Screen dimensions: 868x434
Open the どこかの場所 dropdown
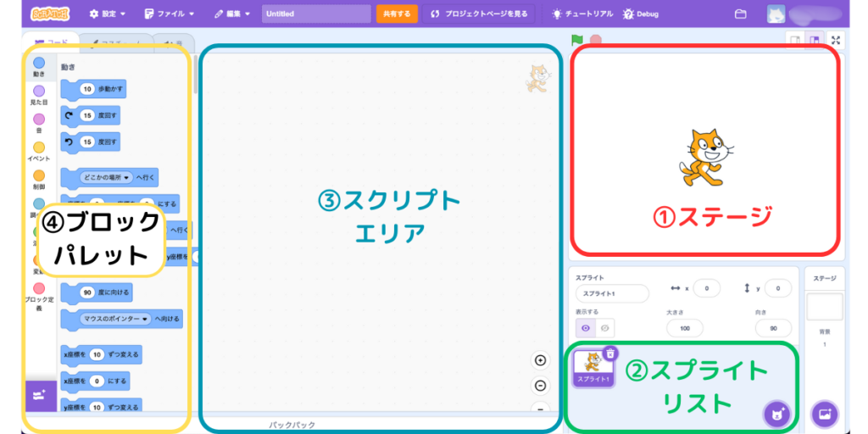(105, 178)
